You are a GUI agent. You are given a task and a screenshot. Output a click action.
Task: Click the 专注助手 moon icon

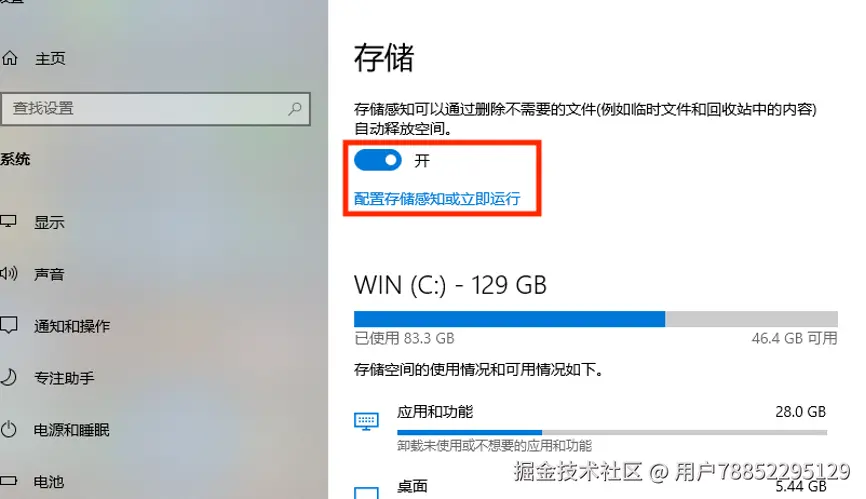point(8,377)
